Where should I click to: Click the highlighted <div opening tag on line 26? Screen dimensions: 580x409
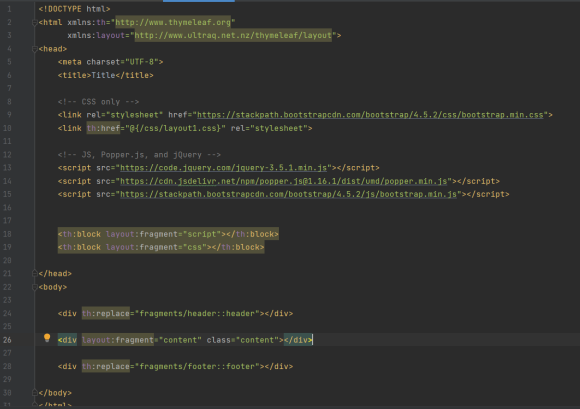coord(67,340)
